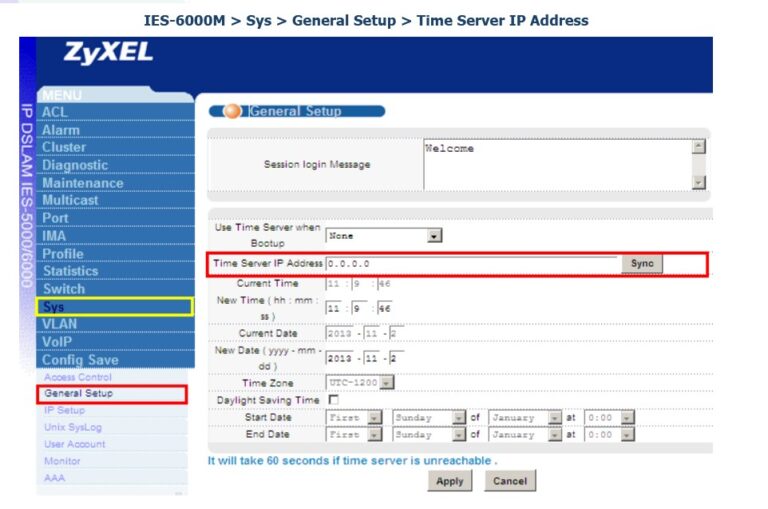Click Config Save in the menu
Viewport: 768px width, 509px height.
pyautogui.click(x=116, y=360)
